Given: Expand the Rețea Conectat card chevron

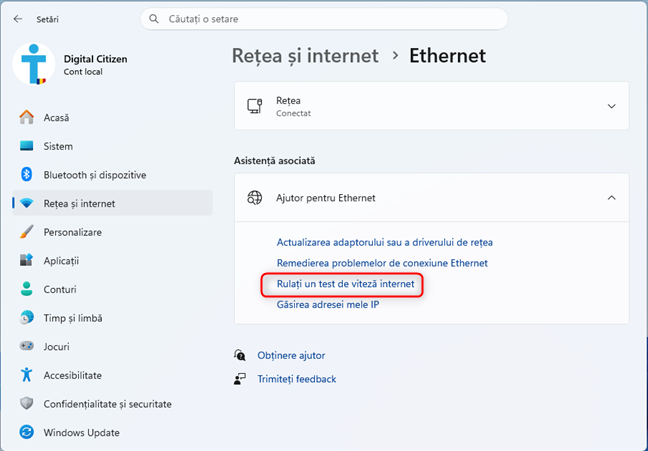Looking at the screenshot, I should pos(611,106).
